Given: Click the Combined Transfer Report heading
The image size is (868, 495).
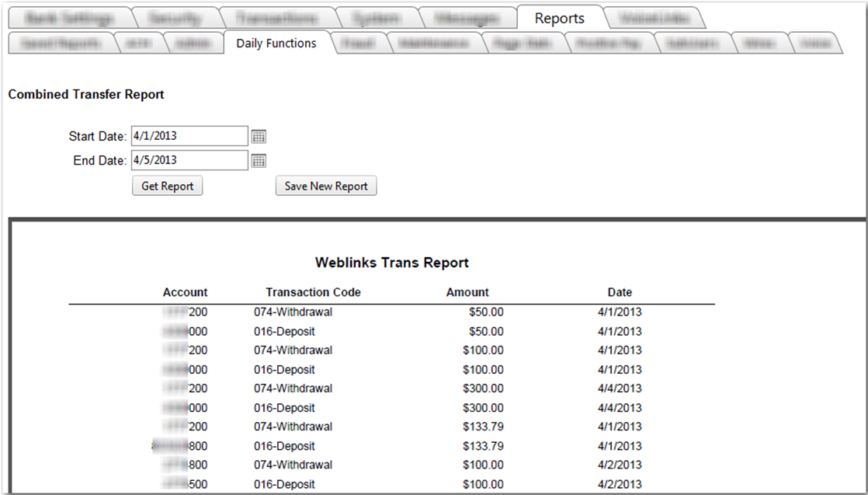Looking at the screenshot, I should point(86,95).
